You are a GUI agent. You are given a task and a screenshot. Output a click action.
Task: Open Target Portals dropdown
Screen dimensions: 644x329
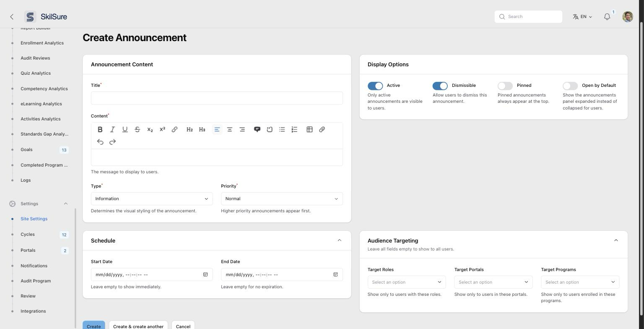pyautogui.click(x=493, y=282)
